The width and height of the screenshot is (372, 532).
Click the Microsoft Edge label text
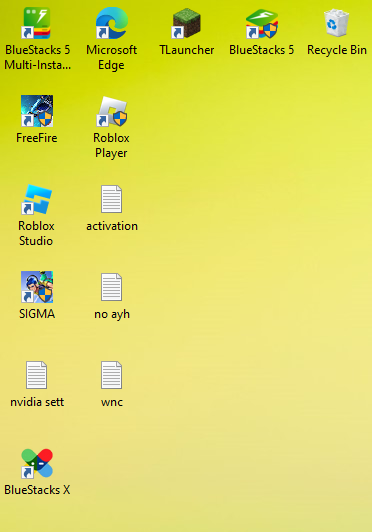tap(111, 57)
